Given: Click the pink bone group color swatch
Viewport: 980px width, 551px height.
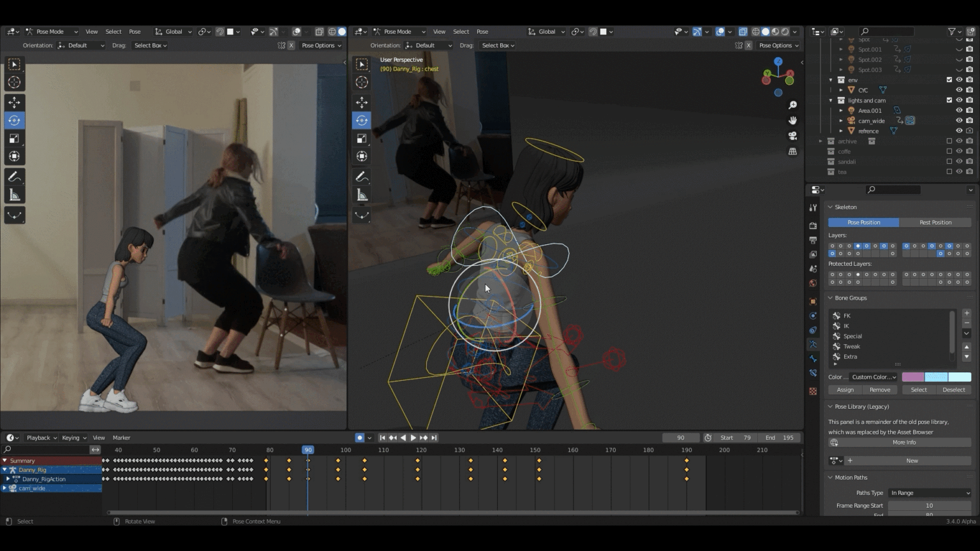Looking at the screenshot, I should (x=912, y=377).
